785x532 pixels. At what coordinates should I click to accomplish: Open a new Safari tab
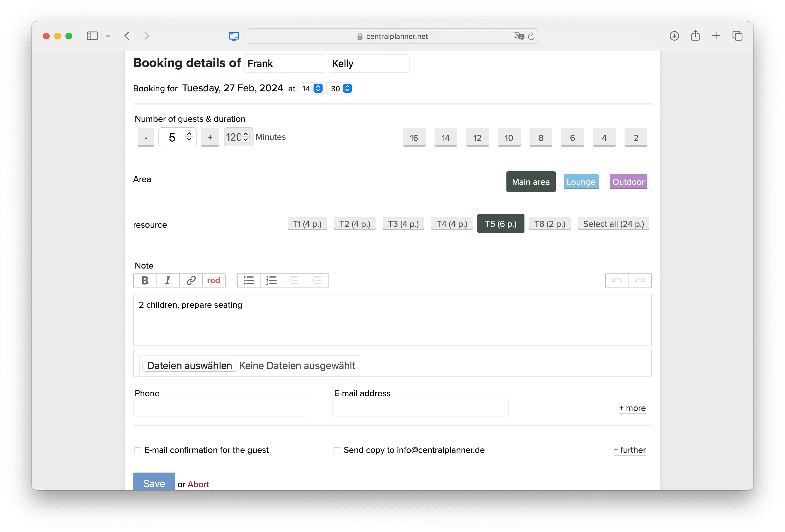(716, 36)
